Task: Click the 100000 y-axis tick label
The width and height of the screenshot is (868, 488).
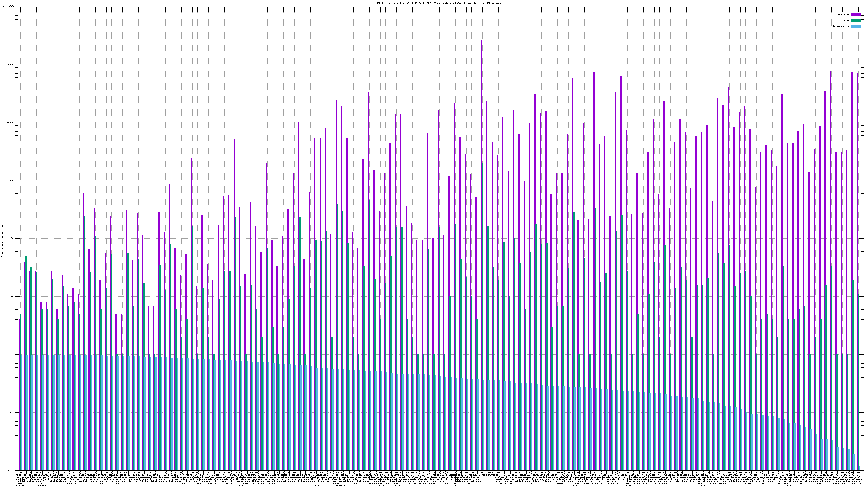Action: [x=10, y=65]
